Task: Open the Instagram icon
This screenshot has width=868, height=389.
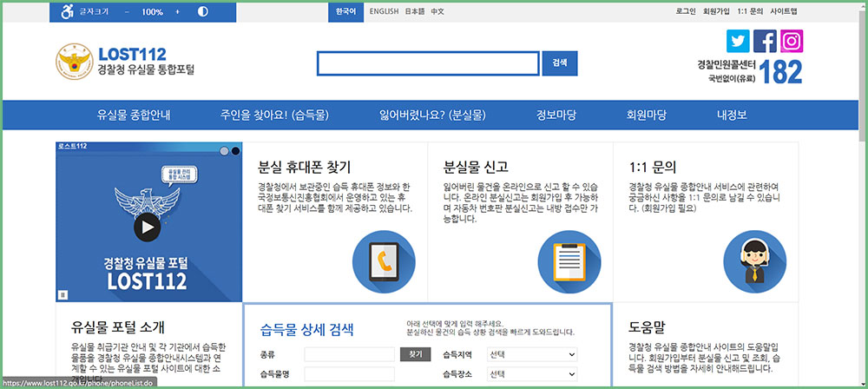Action: coord(792,41)
